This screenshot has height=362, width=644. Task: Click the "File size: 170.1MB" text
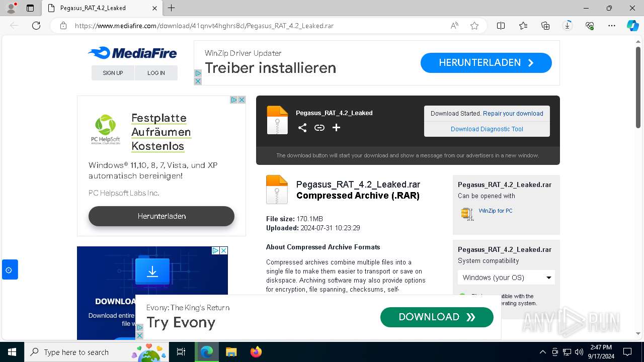point(294,219)
